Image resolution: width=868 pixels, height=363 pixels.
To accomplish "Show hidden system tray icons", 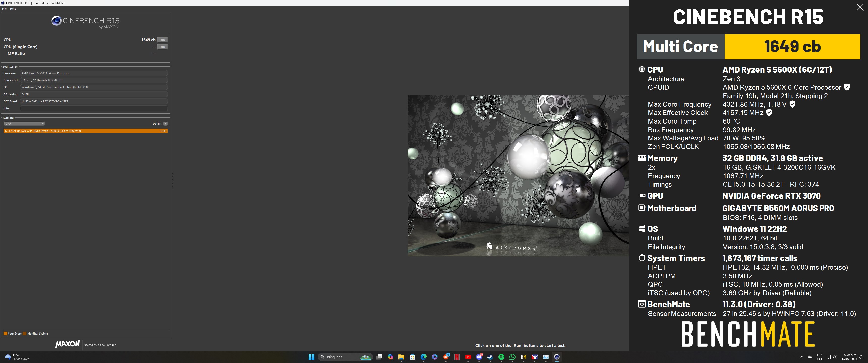I will pos(802,357).
